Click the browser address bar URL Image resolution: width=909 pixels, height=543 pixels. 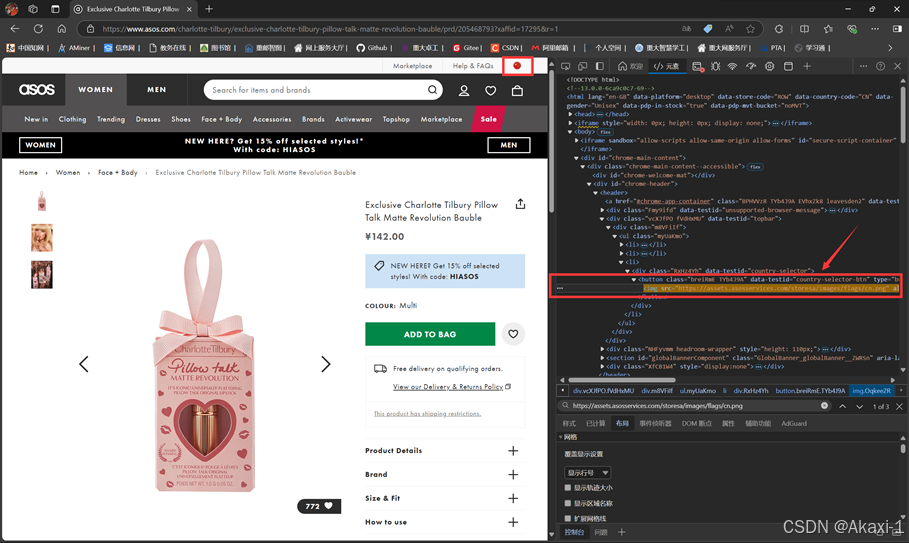(x=330, y=28)
